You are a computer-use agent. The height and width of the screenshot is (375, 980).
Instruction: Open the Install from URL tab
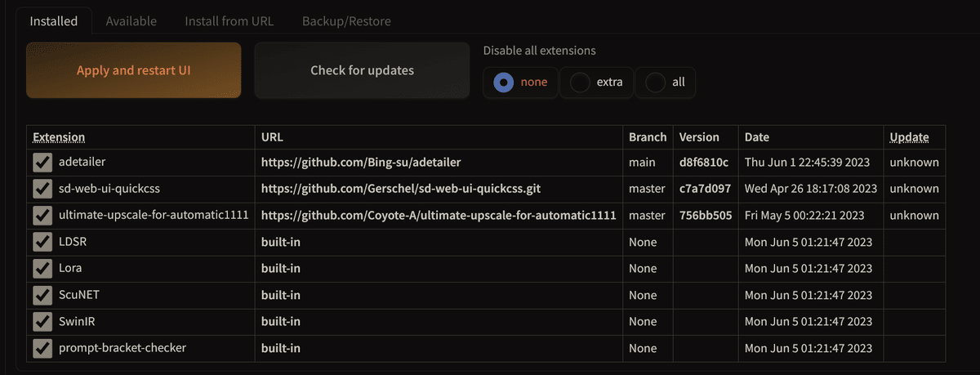coord(229,21)
